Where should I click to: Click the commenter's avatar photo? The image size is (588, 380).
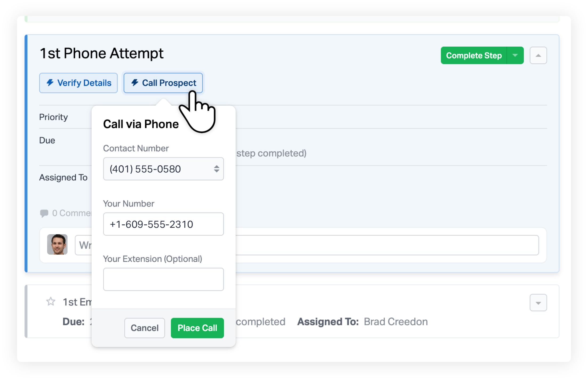(57, 245)
